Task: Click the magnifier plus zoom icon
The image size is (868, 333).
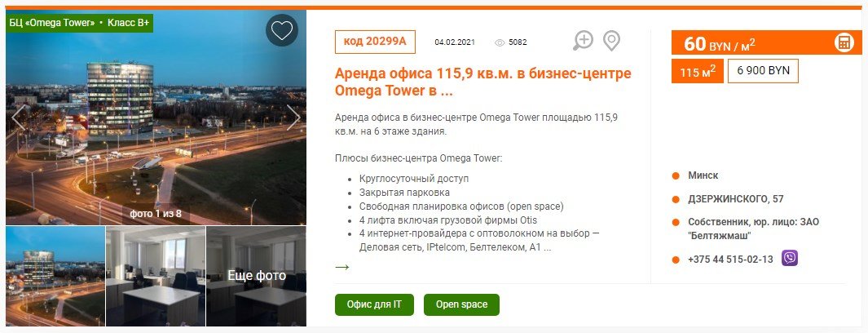Action: point(583,41)
